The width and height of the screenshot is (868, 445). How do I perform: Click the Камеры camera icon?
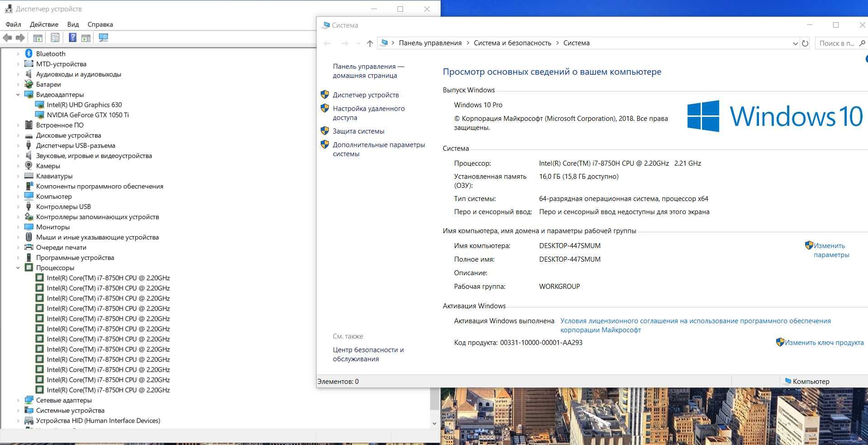[29, 166]
